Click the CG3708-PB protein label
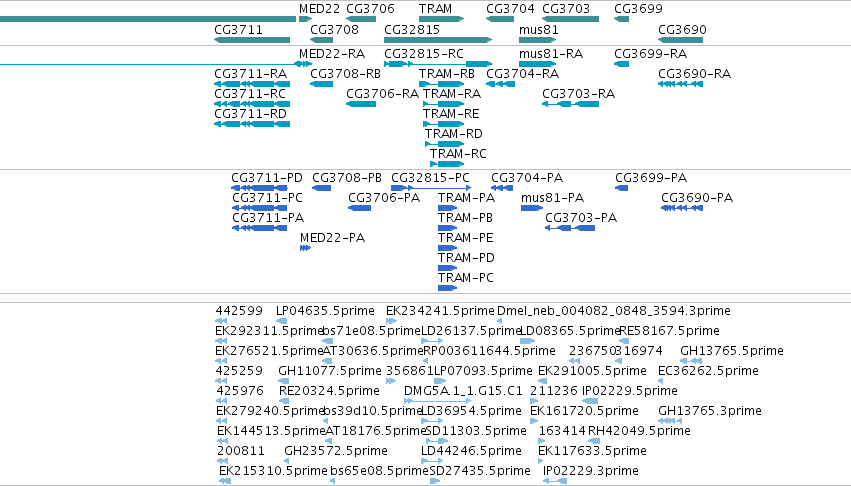Image resolution: width=851 pixels, height=486 pixels. [x=347, y=178]
